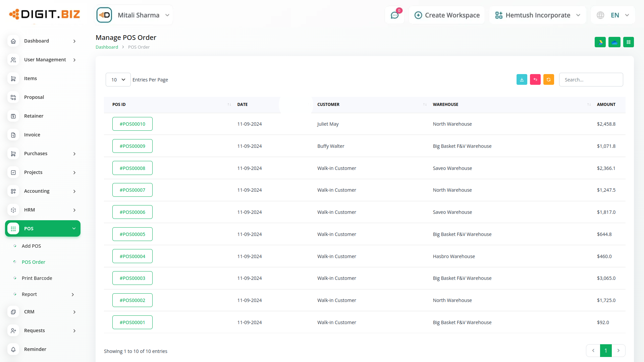
Task: Click the blue download export icon
Action: 522,80
